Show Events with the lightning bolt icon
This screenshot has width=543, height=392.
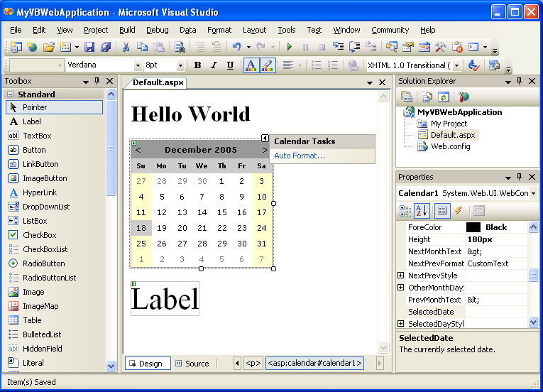[x=459, y=211]
